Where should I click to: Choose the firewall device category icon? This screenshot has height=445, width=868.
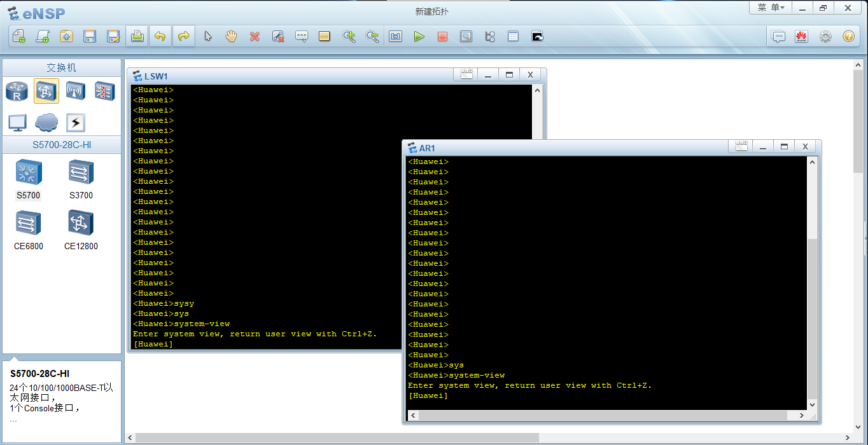point(105,92)
